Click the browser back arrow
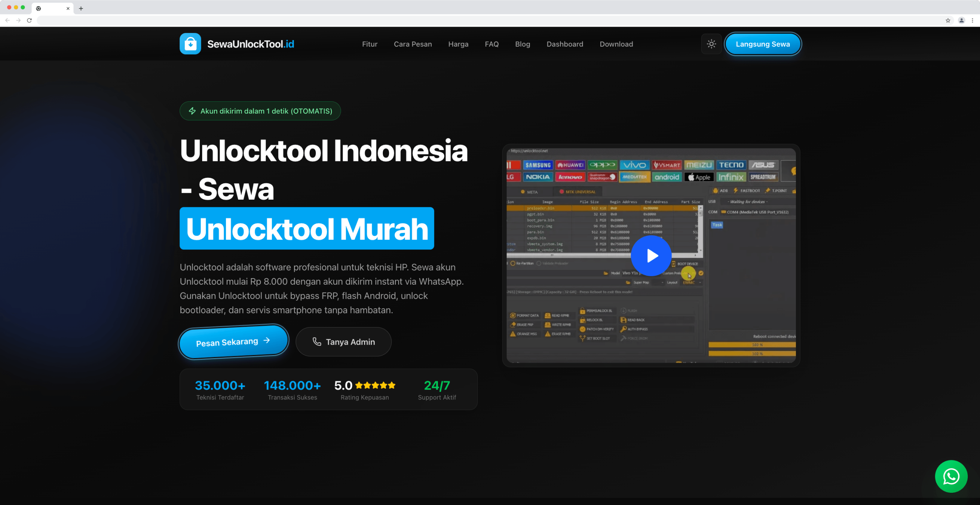 tap(8, 20)
